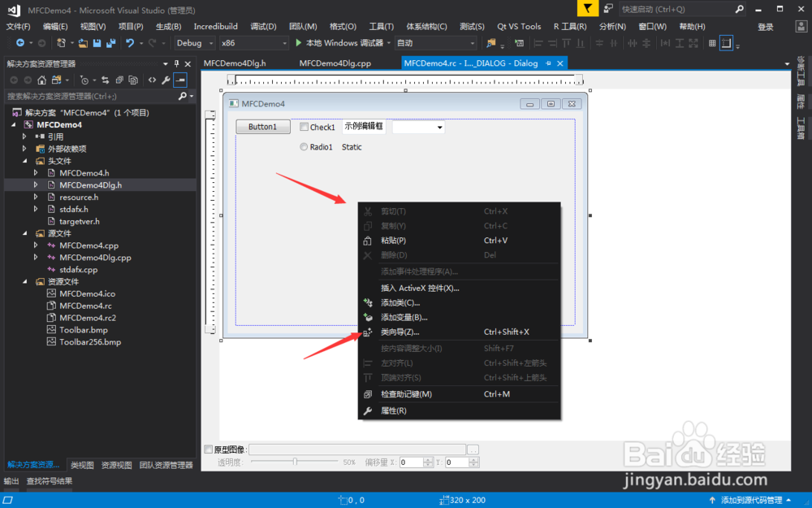Image resolution: width=812 pixels, height=508 pixels.
Task: Click Sync with Active Document icon
Action: click(x=105, y=80)
